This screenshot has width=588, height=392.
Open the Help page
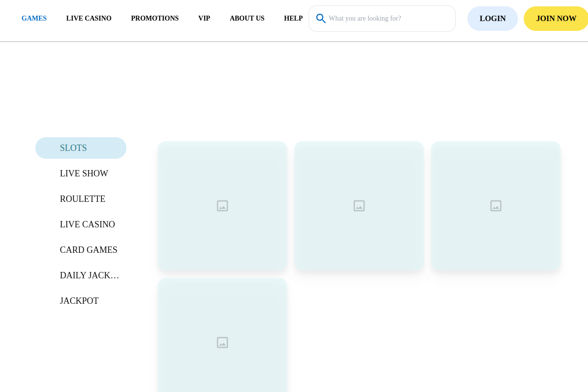[294, 19]
